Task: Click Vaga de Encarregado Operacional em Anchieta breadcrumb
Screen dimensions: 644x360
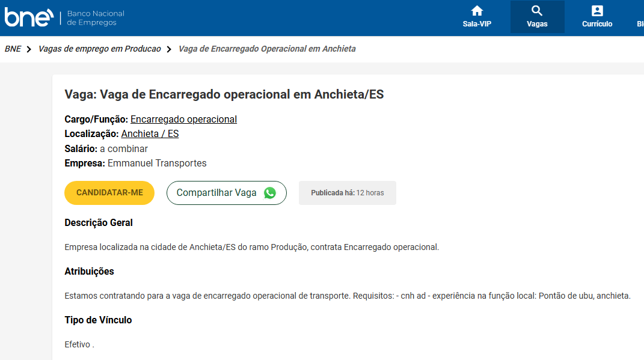Action: pos(267,49)
